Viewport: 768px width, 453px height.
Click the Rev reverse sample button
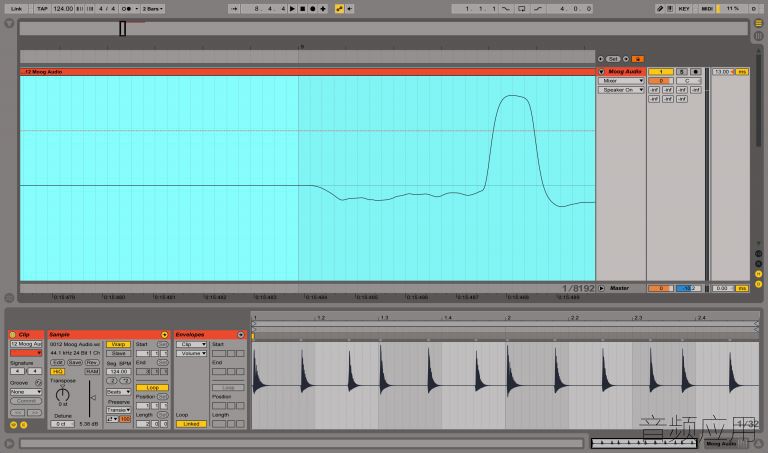point(92,363)
